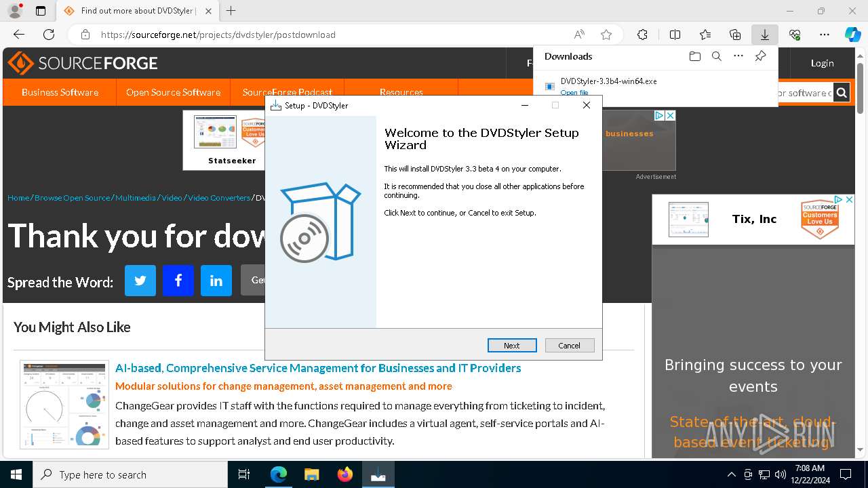Open a new browser tab
The height and width of the screenshot is (488, 868).
[x=231, y=11]
